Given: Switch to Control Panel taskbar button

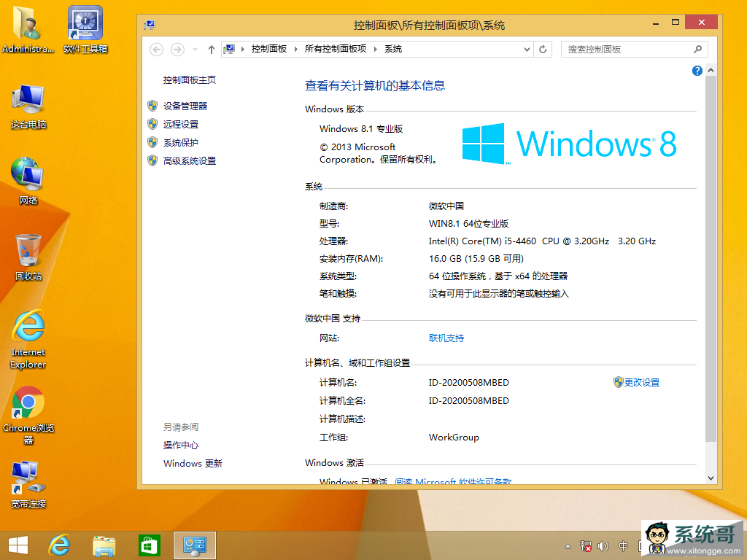Looking at the screenshot, I should click(x=194, y=545).
